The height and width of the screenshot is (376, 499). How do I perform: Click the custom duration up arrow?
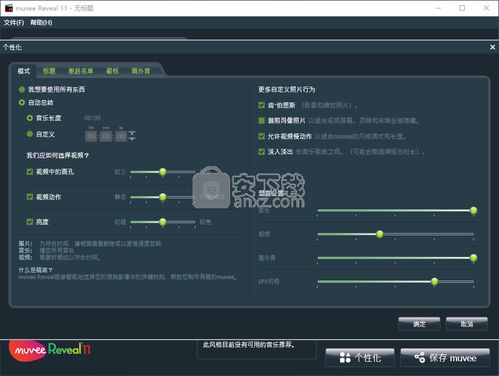[132, 133]
